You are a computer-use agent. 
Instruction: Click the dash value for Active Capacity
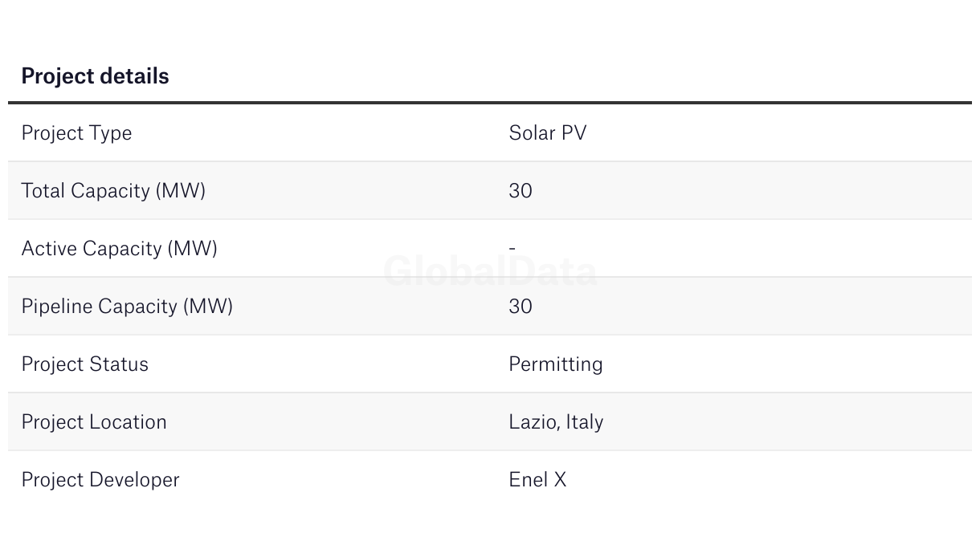coord(512,248)
